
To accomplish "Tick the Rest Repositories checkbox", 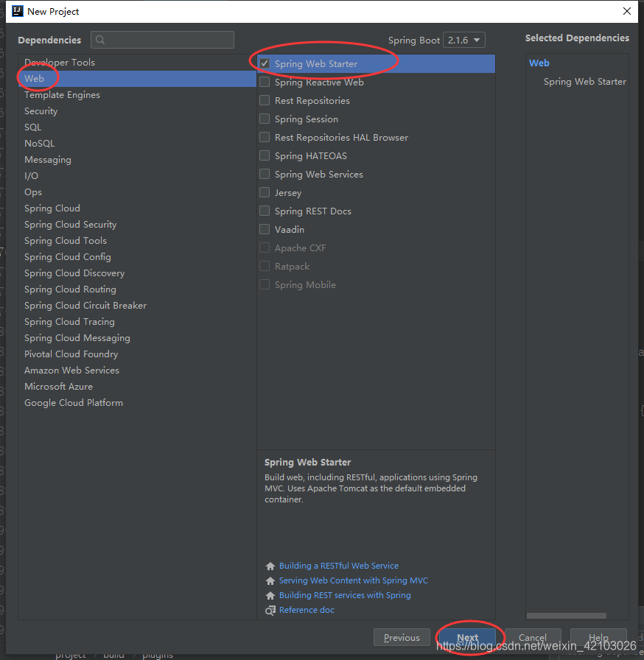I will click(265, 101).
